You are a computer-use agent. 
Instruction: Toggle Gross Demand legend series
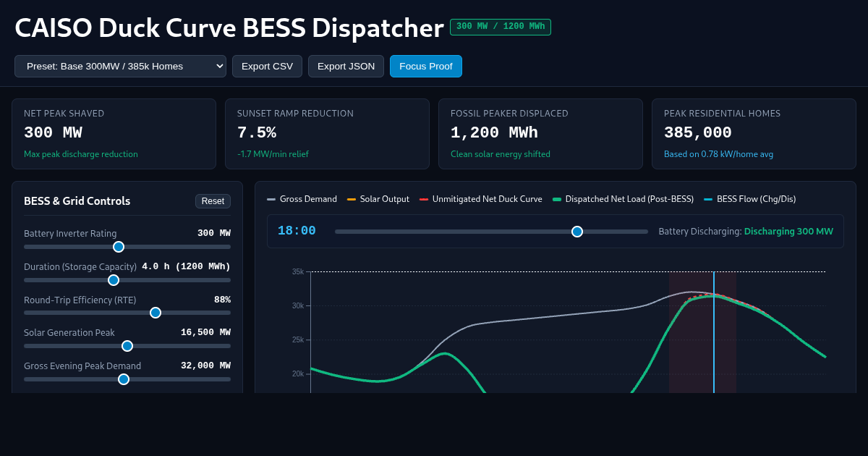point(302,199)
